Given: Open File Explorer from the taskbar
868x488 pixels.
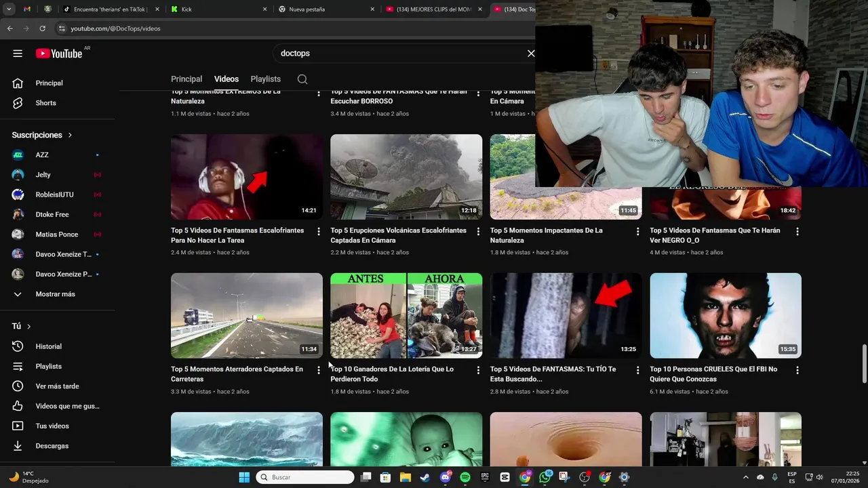Looking at the screenshot, I should (405, 477).
